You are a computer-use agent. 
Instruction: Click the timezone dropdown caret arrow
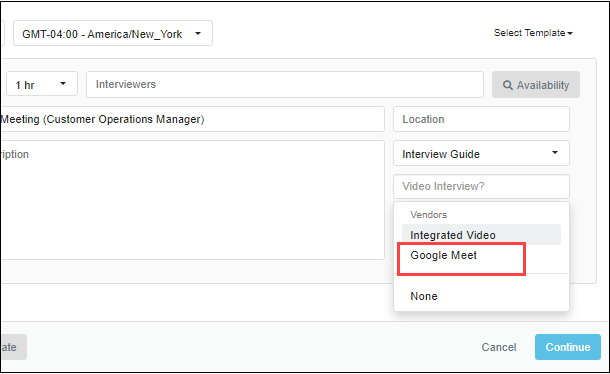coord(198,33)
